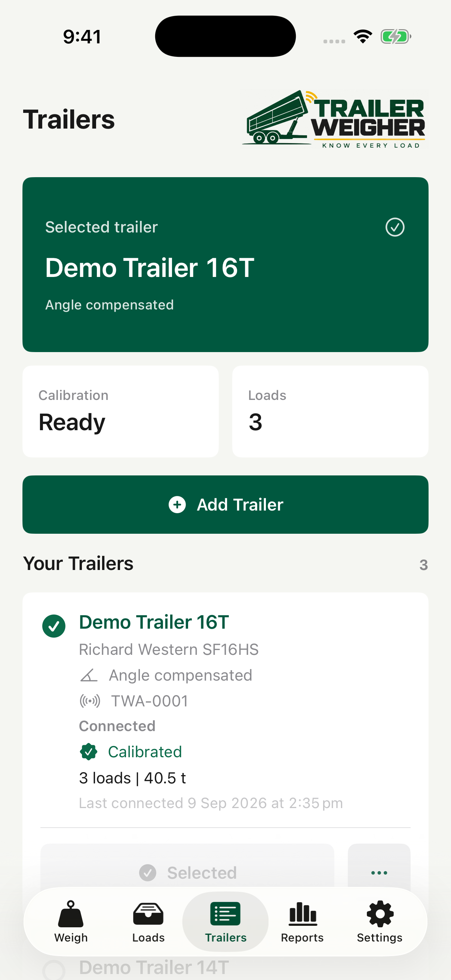451x980 pixels.
Task: Tap the green Calibrated label
Action: 145,752
